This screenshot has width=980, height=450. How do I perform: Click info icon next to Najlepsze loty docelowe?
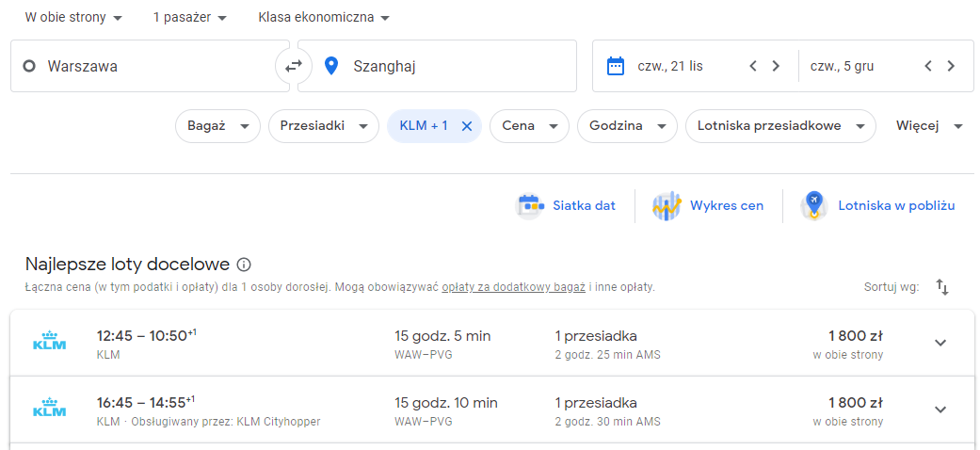[245, 265]
